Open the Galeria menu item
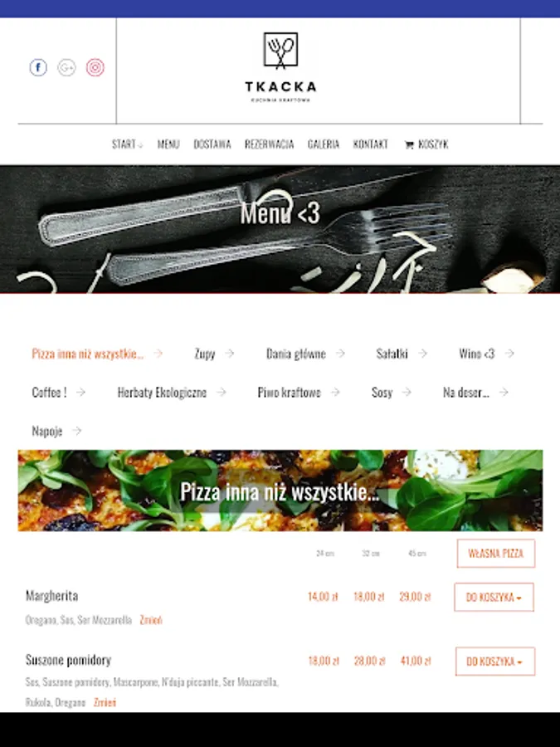The image size is (560, 747). coord(324,144)
